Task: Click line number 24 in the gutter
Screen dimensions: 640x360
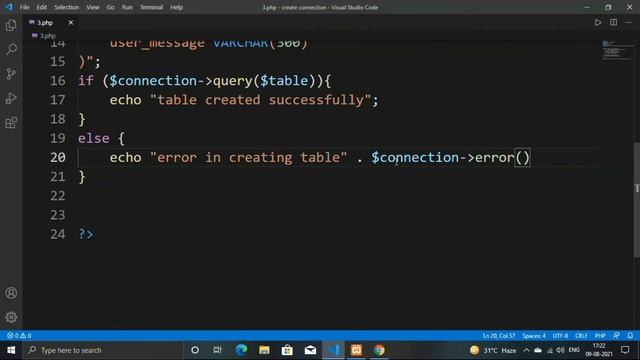Action: click(58, 234)
